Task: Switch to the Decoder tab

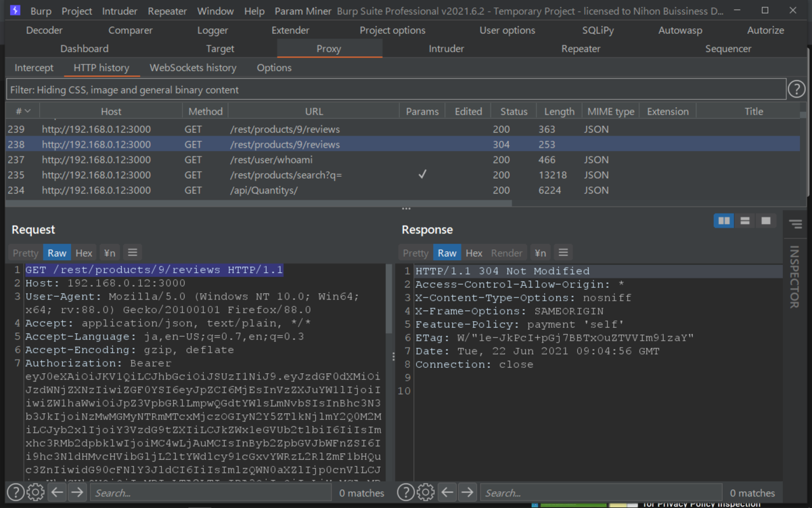Action: click(44, 30)
